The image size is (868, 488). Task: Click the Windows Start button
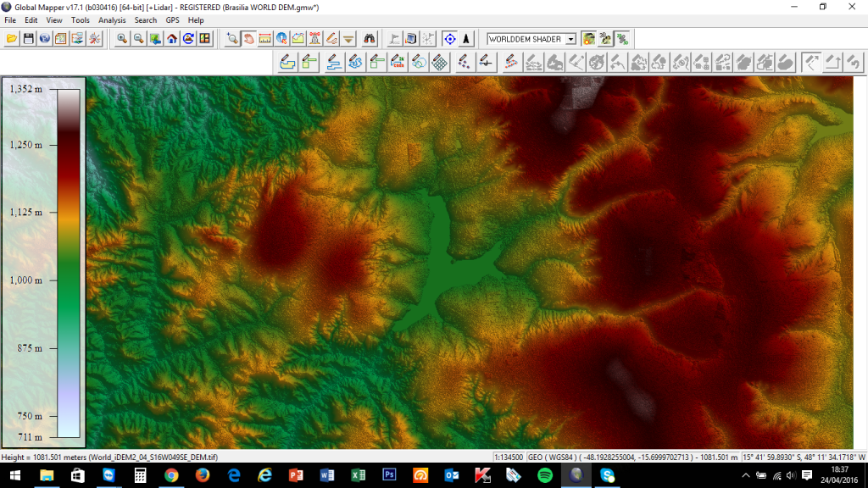(14, 475)
